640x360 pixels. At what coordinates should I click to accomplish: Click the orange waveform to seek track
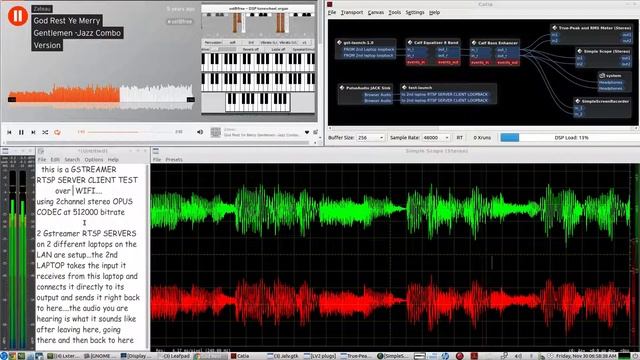pyautogui.click(x=64, y=94)
